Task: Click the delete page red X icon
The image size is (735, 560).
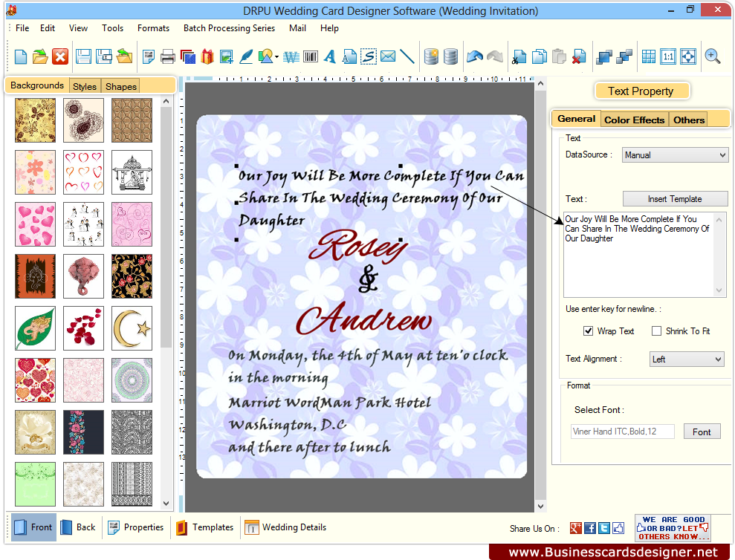Action: point(578,56)
